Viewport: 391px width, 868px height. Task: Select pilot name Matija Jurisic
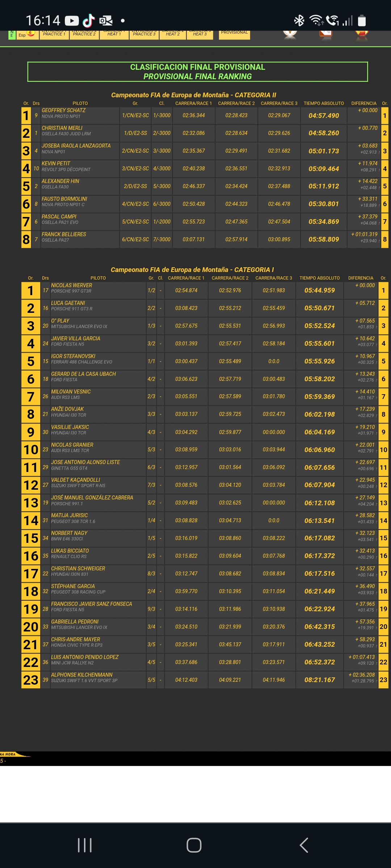(x=70, y=515)
